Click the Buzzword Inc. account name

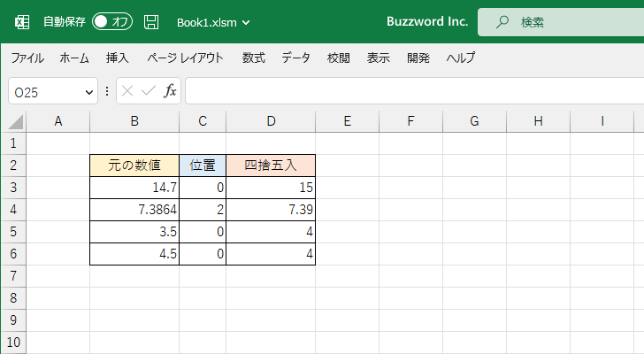427,21
